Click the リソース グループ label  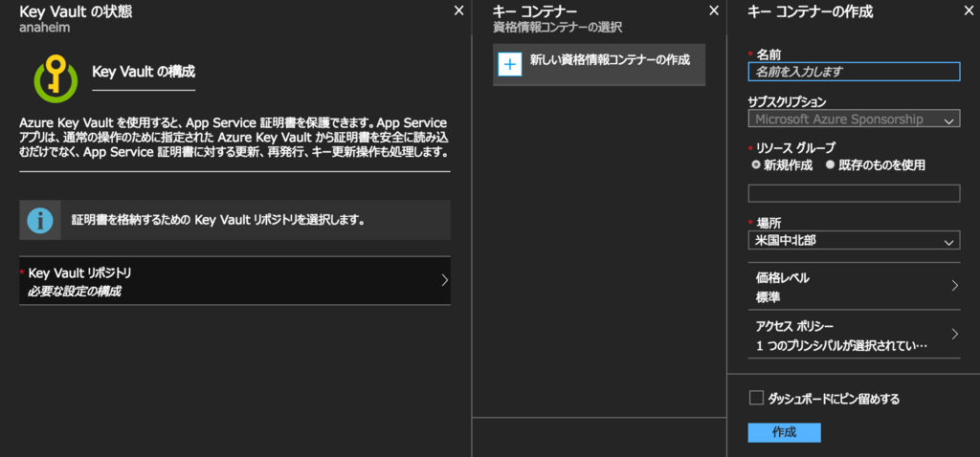click(x=795, y=148)
